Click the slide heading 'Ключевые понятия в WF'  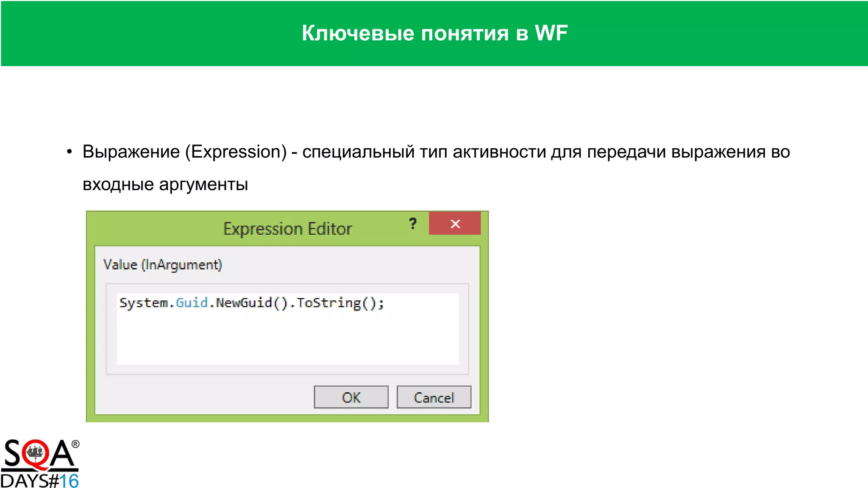434,33
